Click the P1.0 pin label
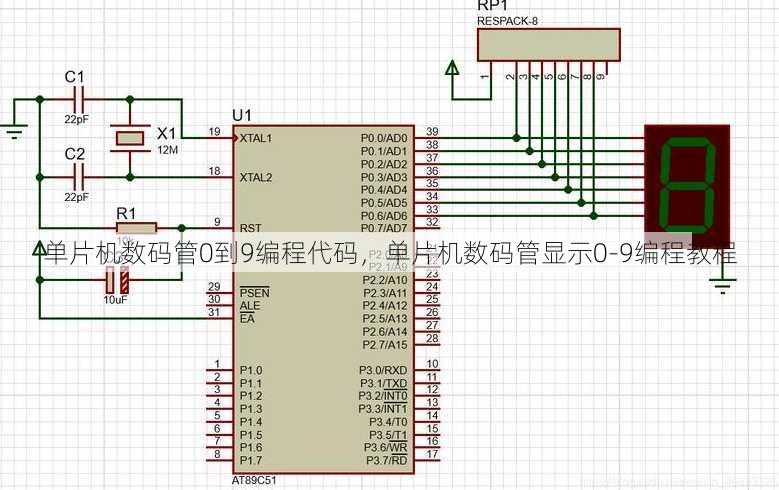This screenshot has width=779, height=490. coord(251,370)
